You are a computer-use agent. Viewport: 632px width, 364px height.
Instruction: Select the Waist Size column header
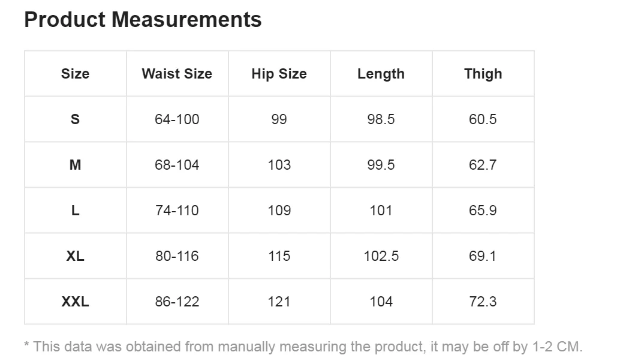tap(177, 74)
